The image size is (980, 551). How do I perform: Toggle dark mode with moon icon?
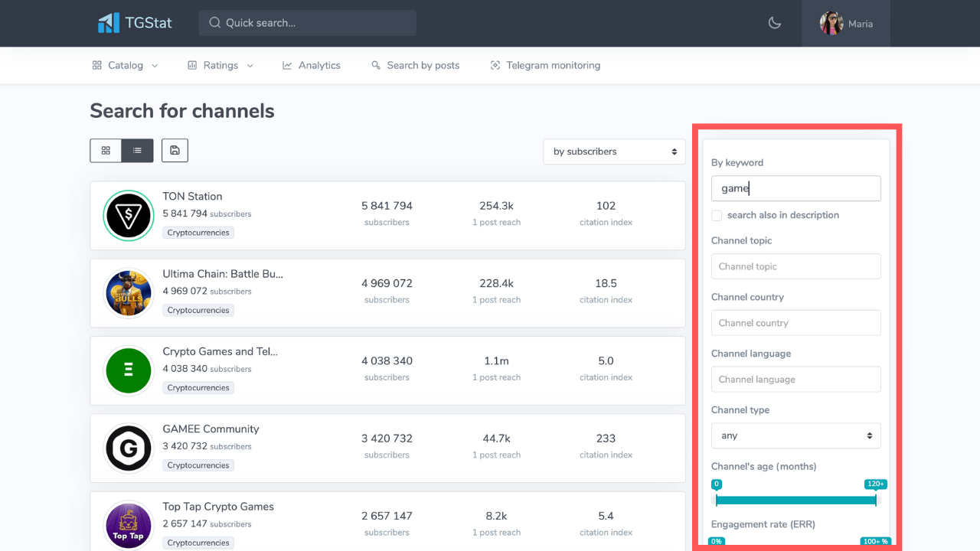[775, 23]
